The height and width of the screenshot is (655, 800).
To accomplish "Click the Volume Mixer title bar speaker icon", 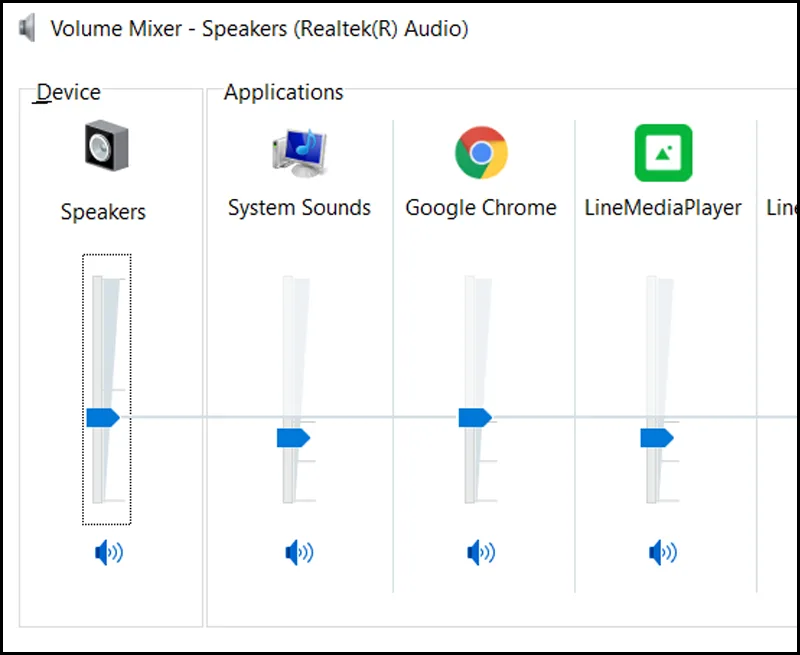I will [29, 27].
